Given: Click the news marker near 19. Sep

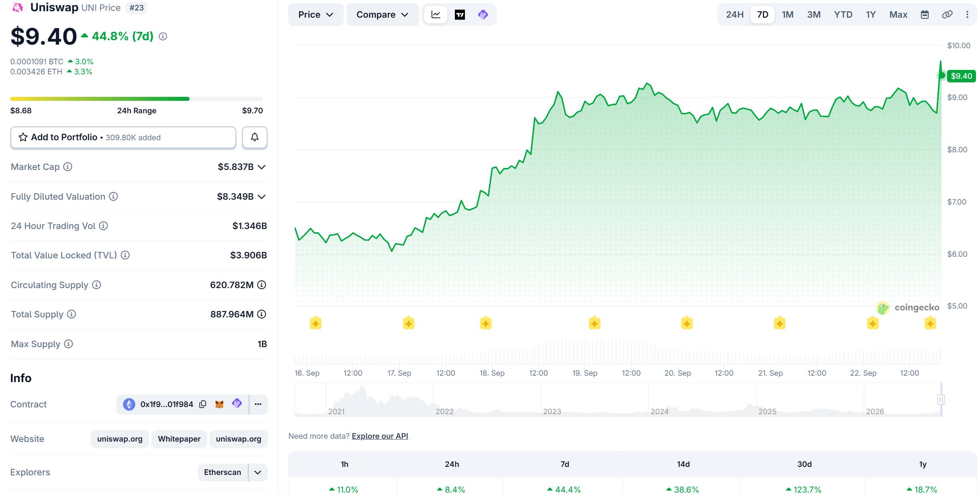Looking at the screenshot, I should [x=595, y=323].
